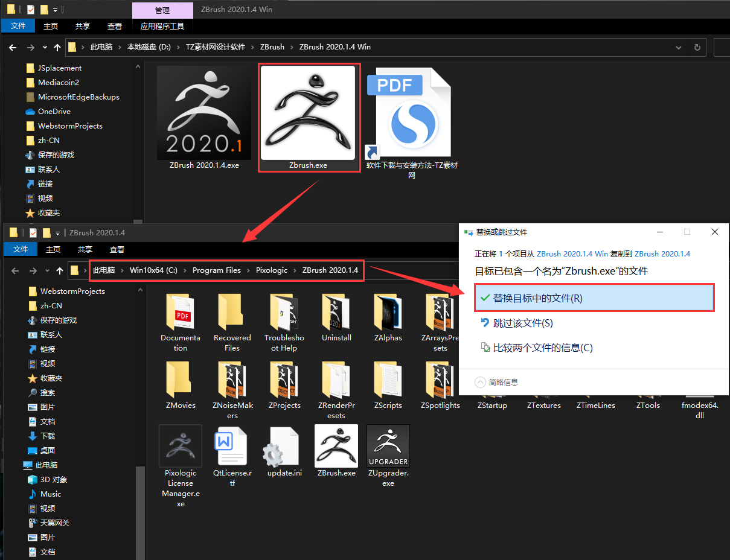This screenshot has width=730, height=560.
Task: Switch to 查看 tab in top window
Action: 115,26
